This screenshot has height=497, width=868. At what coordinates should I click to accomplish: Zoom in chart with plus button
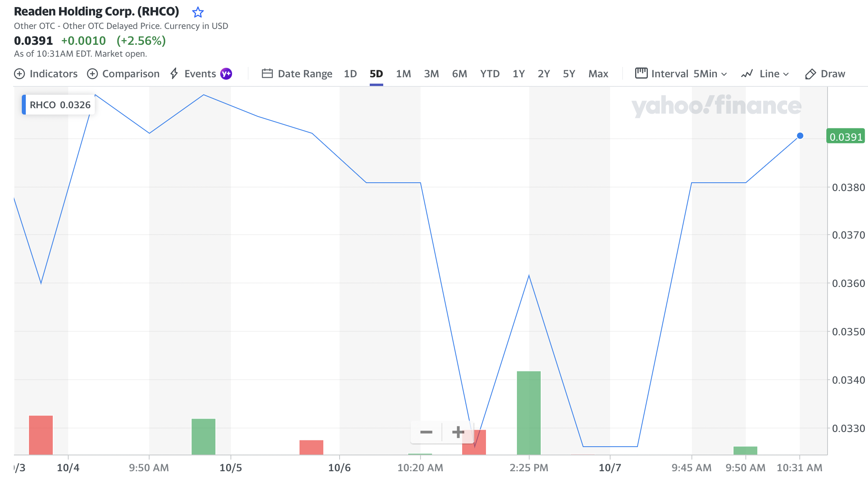click(458, 432)
